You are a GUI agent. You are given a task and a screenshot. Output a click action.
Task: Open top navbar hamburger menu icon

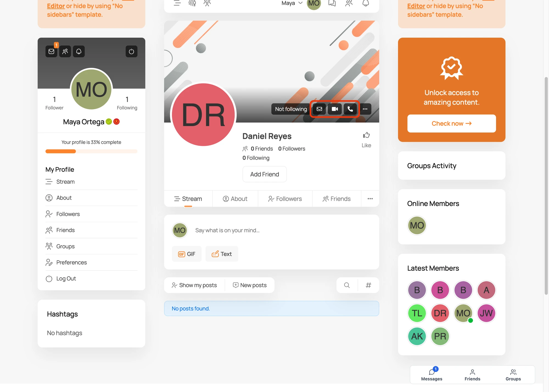177,3
